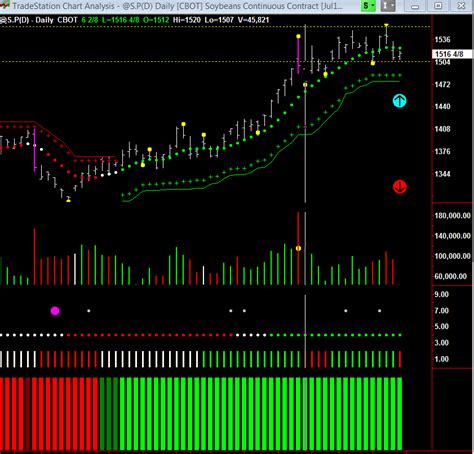This screenshot has width=474, height=454.
Task: Click the chart title text in the title bar
Action: [177, 6]
